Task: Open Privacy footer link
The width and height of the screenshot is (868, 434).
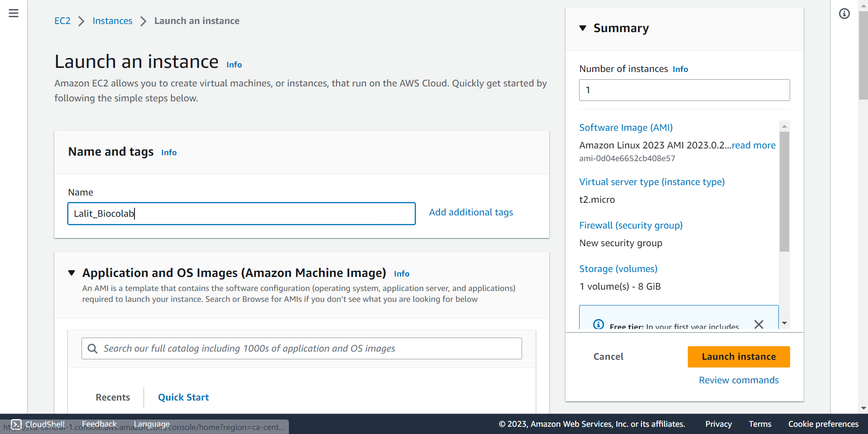Action: 718,424
